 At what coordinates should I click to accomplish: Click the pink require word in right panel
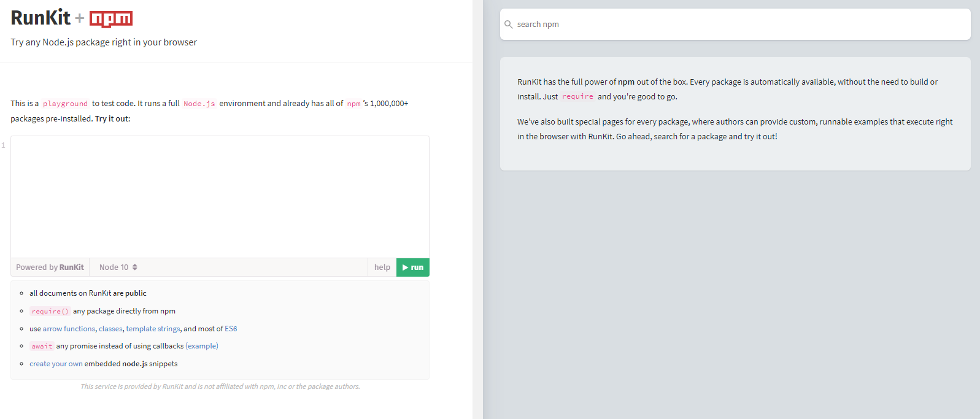click(578, 96)
